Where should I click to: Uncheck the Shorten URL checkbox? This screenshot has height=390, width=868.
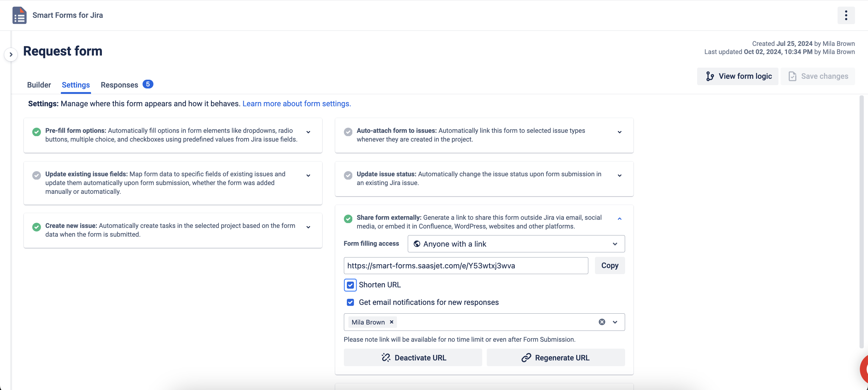350,285
